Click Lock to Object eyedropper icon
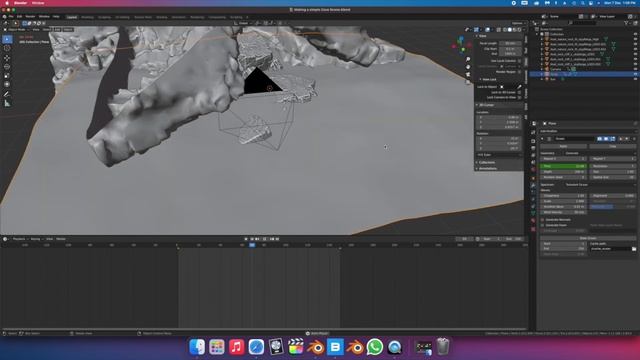 [519, 87]
